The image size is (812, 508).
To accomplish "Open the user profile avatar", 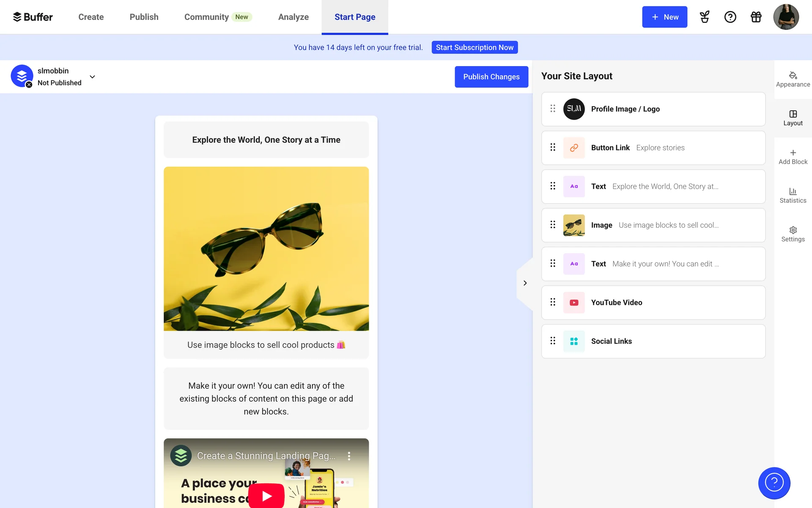I will click(x=785, y=17).
